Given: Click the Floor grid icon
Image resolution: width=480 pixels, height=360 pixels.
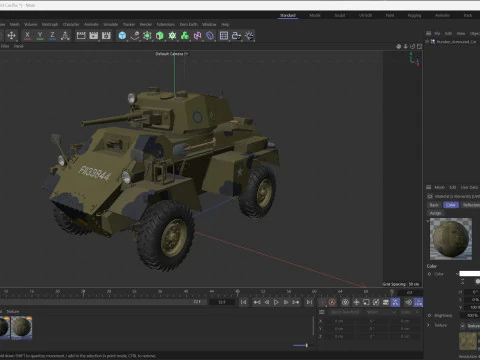Looking at the screenshot, I should (224, 36).
